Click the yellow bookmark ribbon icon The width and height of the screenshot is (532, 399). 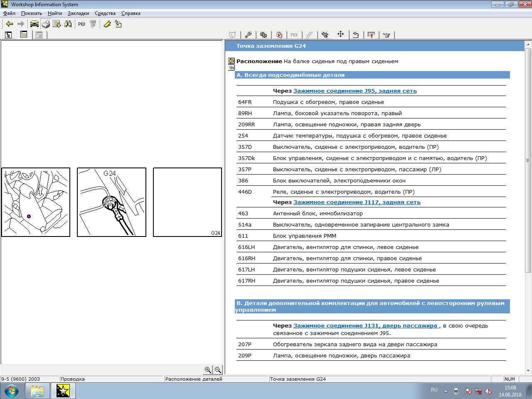[107, 24]
